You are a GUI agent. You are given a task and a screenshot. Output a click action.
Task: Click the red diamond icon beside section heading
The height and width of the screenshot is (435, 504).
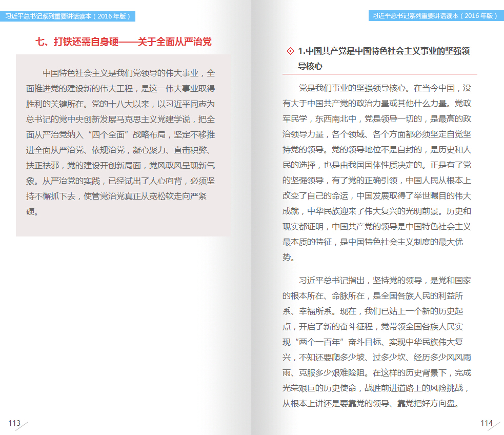[x=290, y=51]
